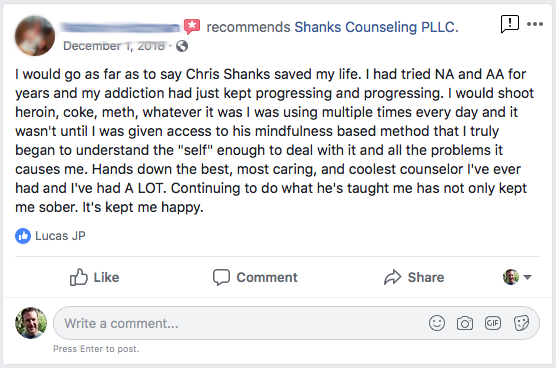556x368 pixels.
Task: Expand the commenting-as profile dropdown arrow
Action: point(528,277)
